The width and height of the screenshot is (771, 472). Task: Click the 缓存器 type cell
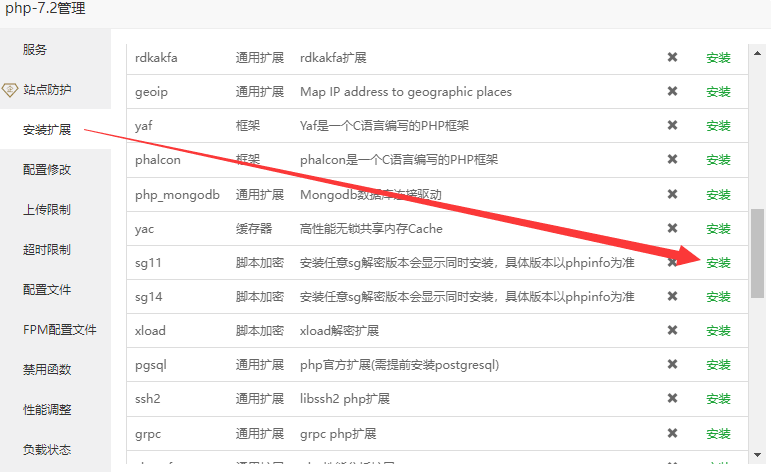[x=254, y=228]
